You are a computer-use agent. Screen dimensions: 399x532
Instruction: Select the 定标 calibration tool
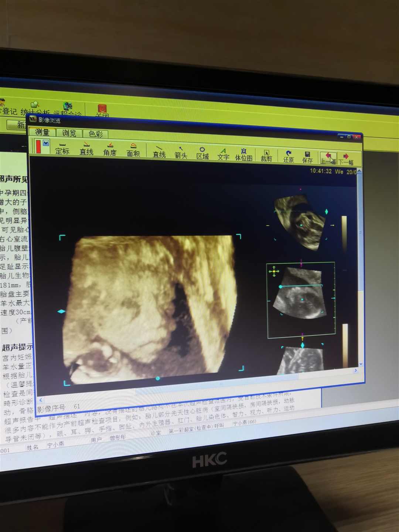[62, 148]
